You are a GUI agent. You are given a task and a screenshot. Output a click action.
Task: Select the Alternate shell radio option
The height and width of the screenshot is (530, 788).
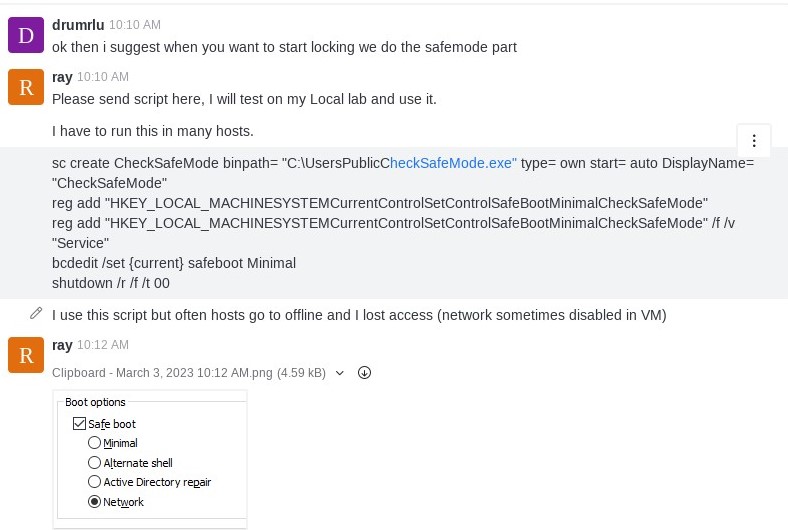coord(94,462)
